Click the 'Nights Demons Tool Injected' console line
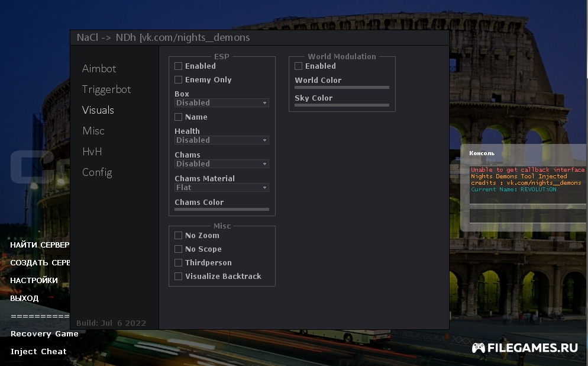588x366 pixels. pos(519,176)
